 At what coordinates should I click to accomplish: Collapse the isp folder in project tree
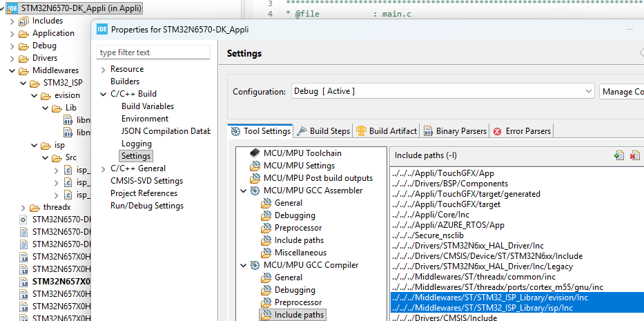click(34, 146)
